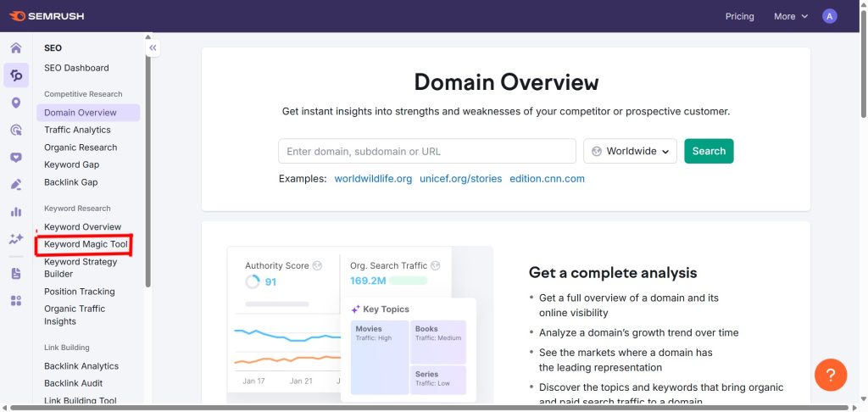Select Keyword Magic Tool in sidebar
This screenshot has height=412, width=868.
pyautogui.click(x=86, y=244)
